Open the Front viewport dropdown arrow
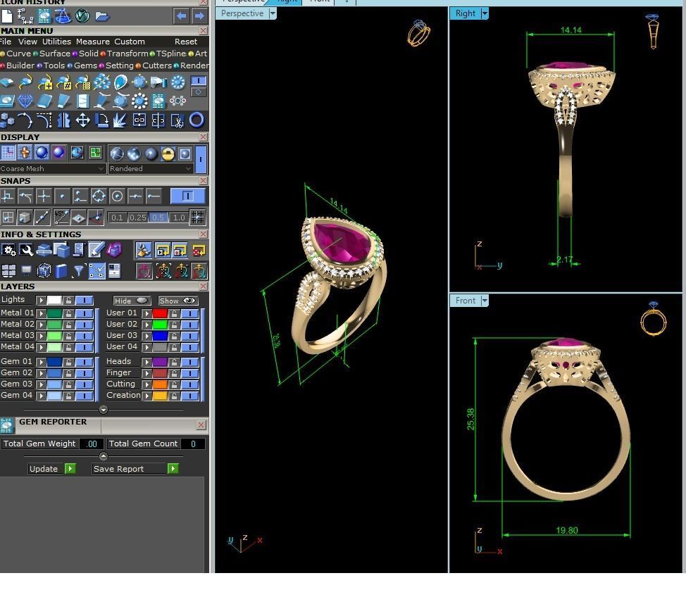The image size is (686, 616). coord(485,301)
